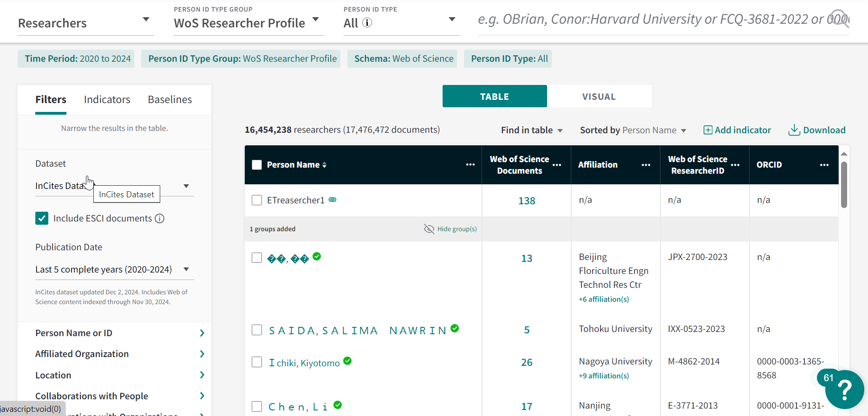This screenshot has height=416, width=868.
Task: Open the Researchers entity dropdown
Action: (x=86, y=23)
